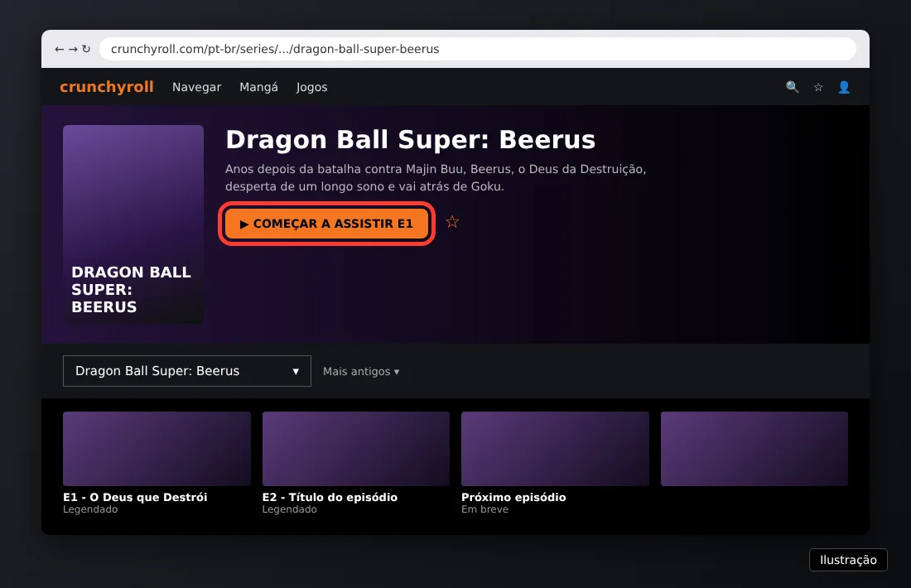Click the title E1 - O Deus que Destrói
The image size is (911, 588).
[x=135, y=497]
